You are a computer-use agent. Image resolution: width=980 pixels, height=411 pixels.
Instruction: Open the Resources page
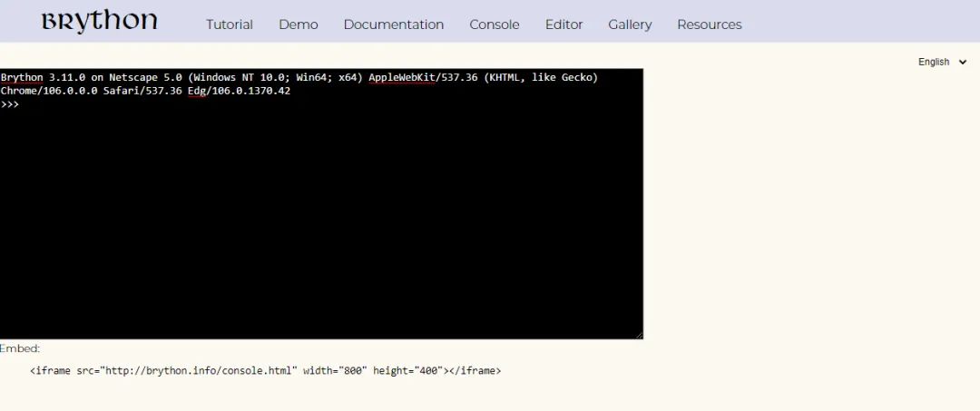coord(710,24)
